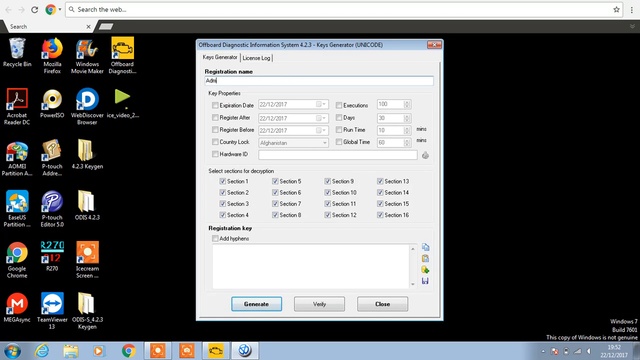Screen dimensions: 640x360
Task: Expand the Country Lock Afghanistan dropdown
Action: [325, 143]
